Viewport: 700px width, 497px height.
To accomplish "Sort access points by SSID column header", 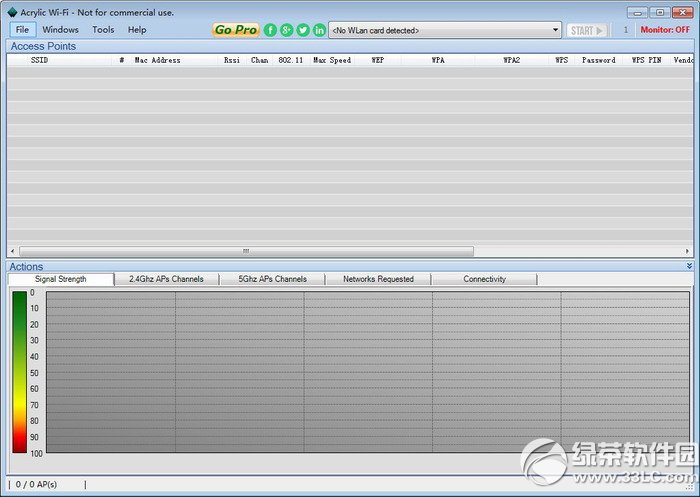I will (x=39, y=60).
